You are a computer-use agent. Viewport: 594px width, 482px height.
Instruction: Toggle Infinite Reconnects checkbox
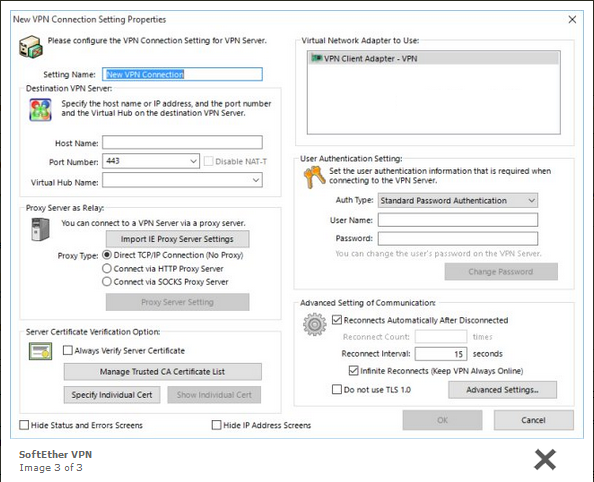[x=353, y=370]
